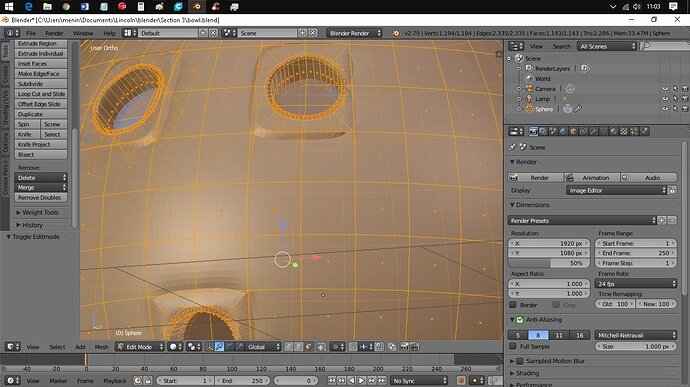The image size is (690, 387).
Task: Open the Window menu
Action: pos(83,33)
